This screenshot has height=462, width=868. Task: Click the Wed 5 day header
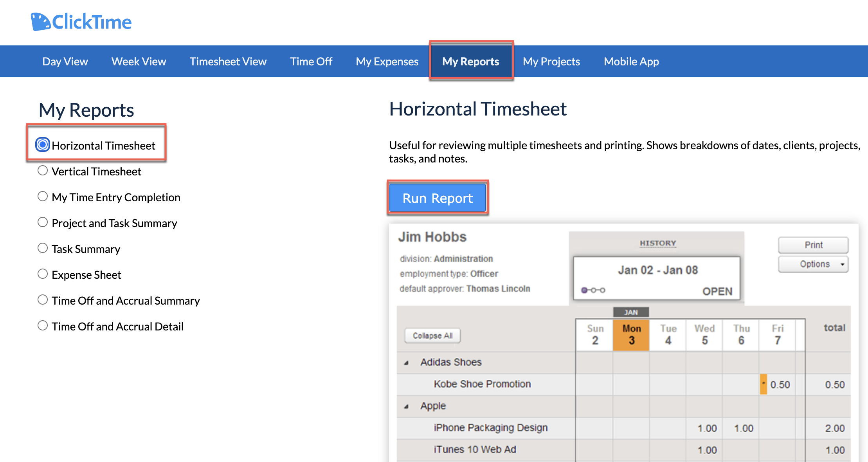pos(704,335)
